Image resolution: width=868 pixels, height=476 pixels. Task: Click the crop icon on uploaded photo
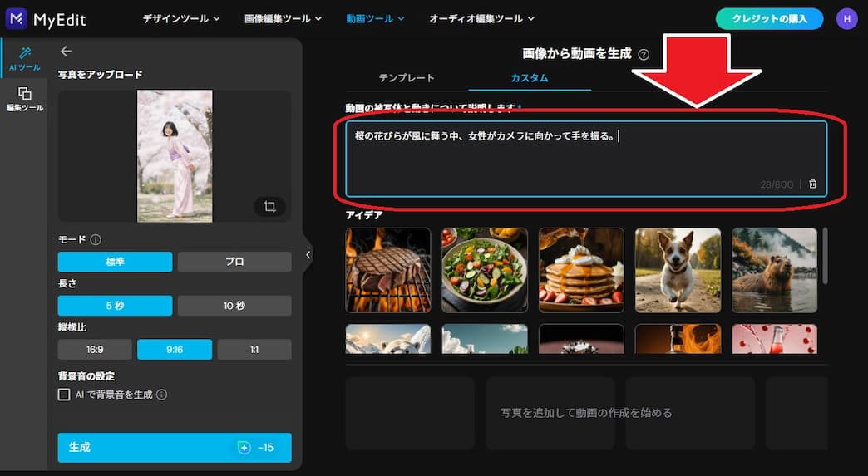(x=269, y=207)
